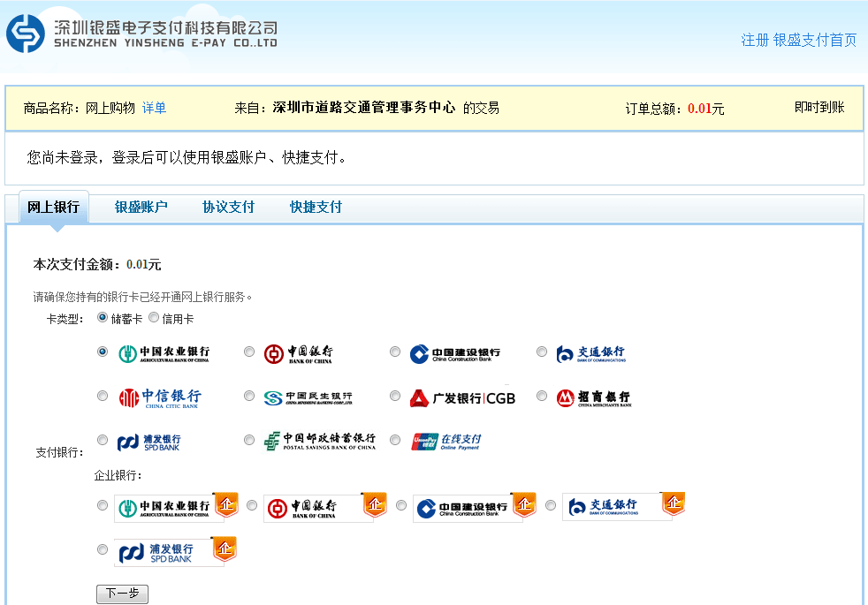
Task: Click the Guangfa Bank CGB logo
Action: [x=462, y=397]
